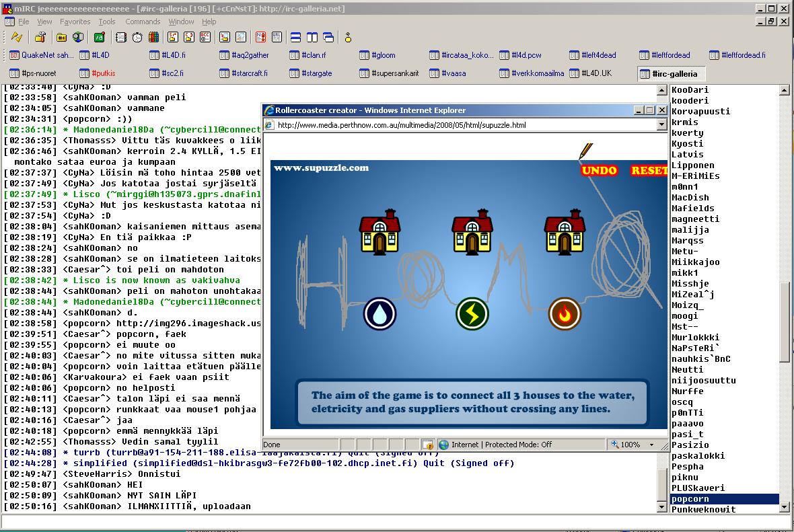Viewport: 794px width, 532px height.
Task: Open the DCC options toolbar icon
Action: click(205, 37)
